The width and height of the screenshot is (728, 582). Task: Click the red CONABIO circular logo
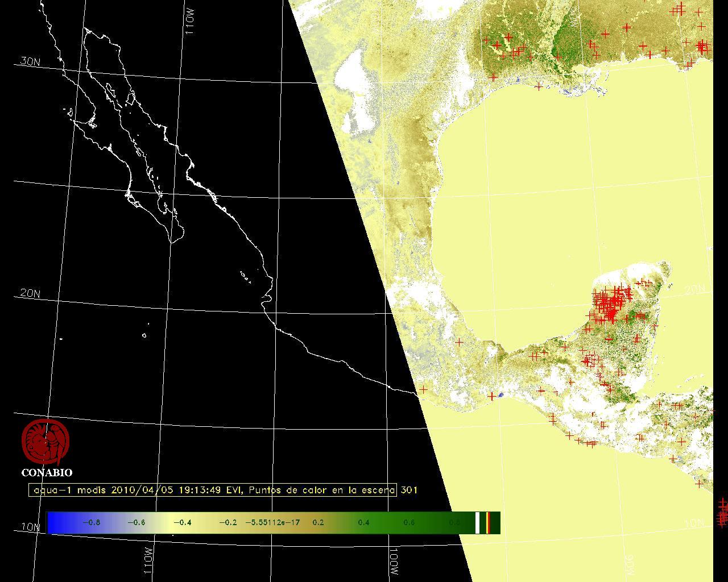click(x=45, y=442)
